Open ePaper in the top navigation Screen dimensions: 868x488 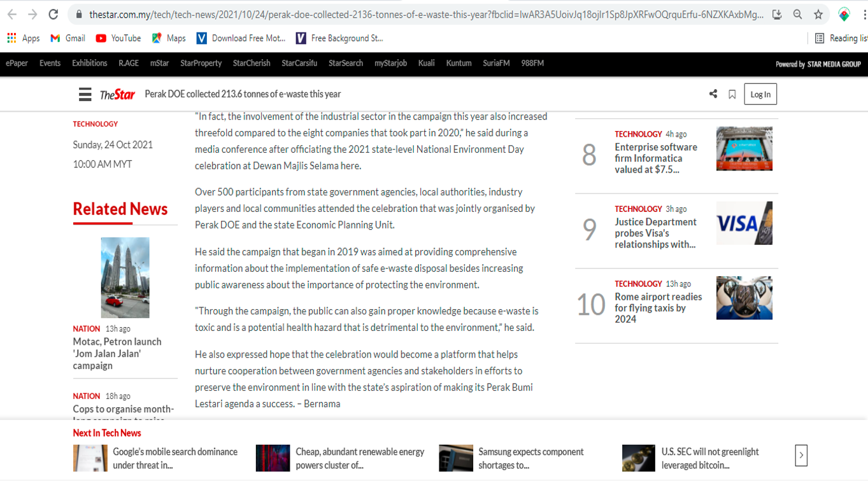17,63
